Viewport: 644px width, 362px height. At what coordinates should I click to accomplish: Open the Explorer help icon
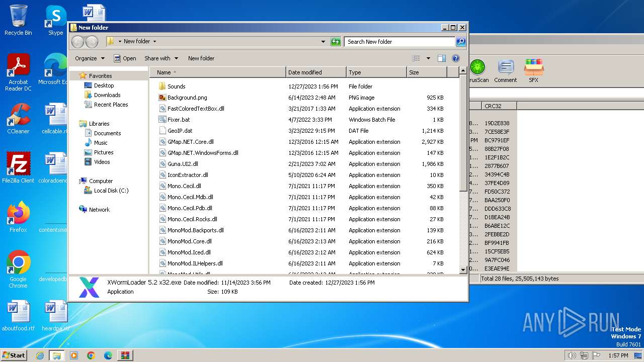(456, 58)
